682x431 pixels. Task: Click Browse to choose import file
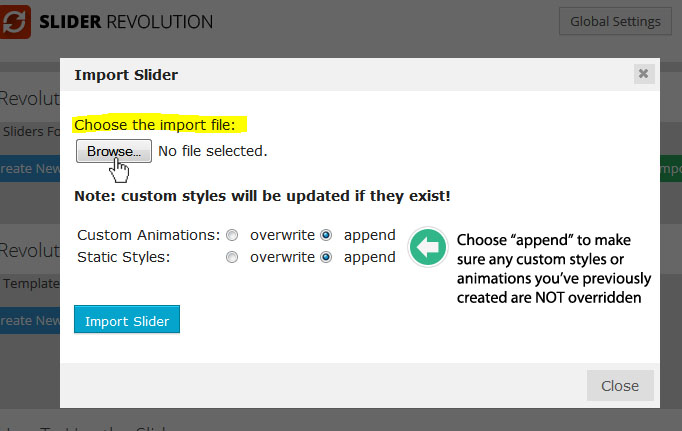pyautogui.click(x=113, y=151)
